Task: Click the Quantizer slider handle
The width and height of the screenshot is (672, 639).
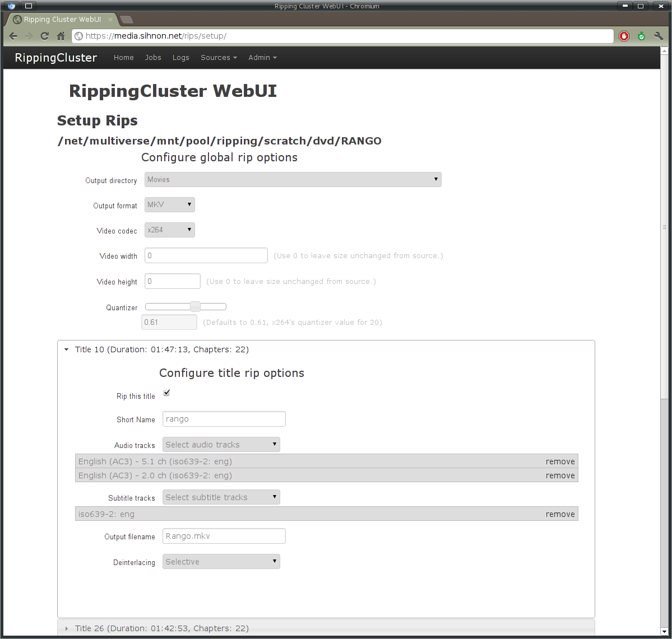Action: tap(195, 307)
